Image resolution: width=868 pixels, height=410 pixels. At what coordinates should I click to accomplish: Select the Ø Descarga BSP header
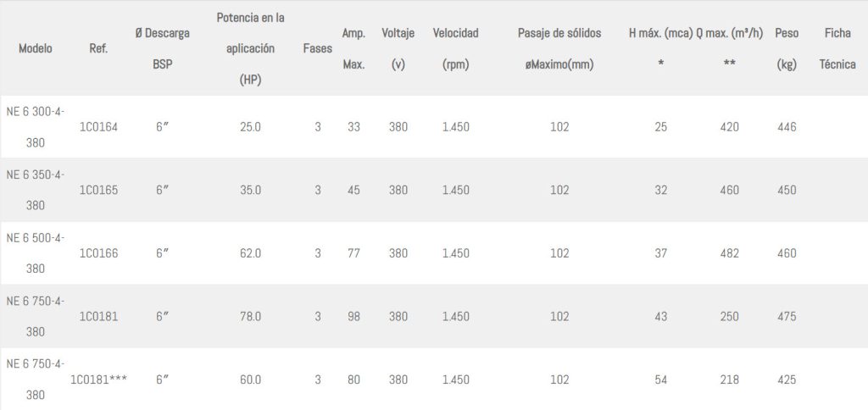click(x=162, y=48)
